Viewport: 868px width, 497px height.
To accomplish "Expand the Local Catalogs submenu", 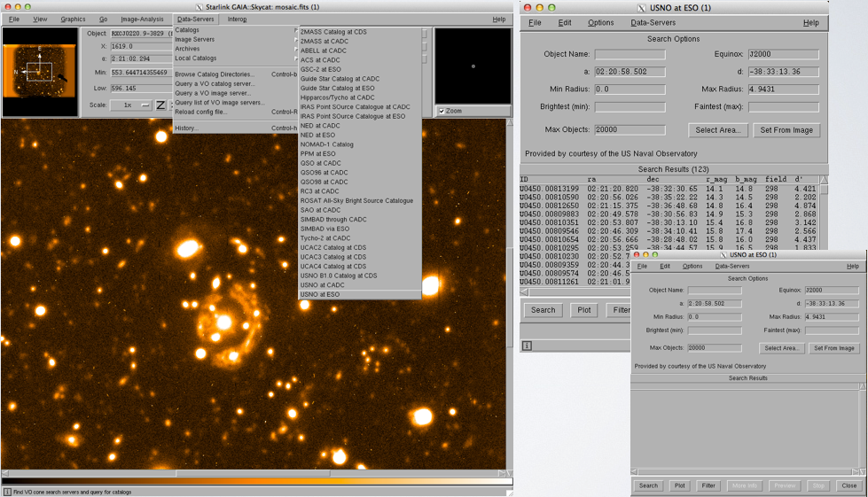I will pyautogui.click(x=196, y=58).
